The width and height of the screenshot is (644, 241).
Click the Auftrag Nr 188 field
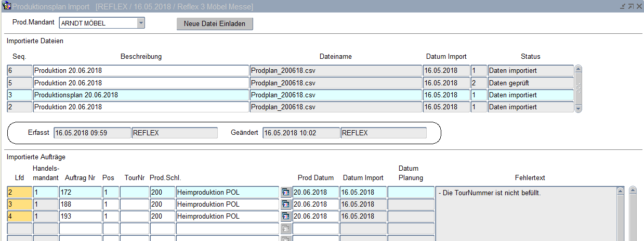coord(80,205)
